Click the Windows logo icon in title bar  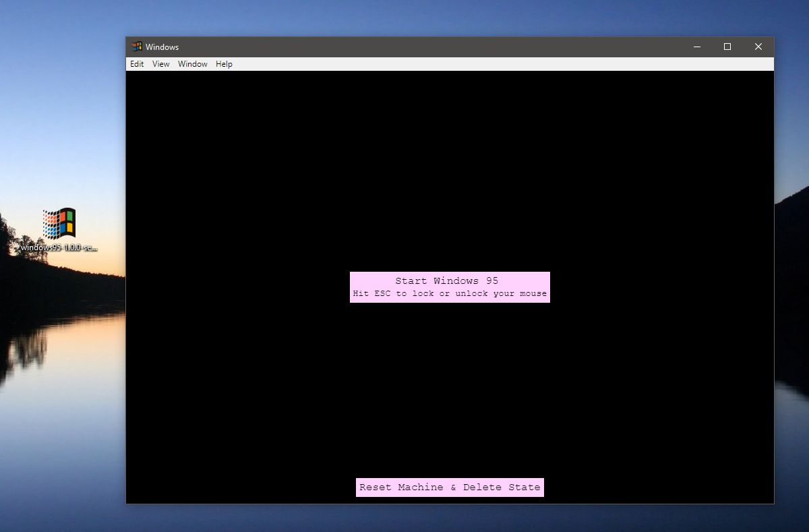coord(137,47)
